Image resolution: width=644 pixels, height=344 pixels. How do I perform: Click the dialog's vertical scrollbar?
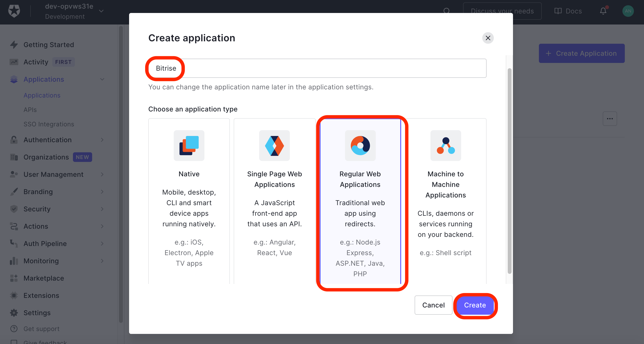(509, 170)
